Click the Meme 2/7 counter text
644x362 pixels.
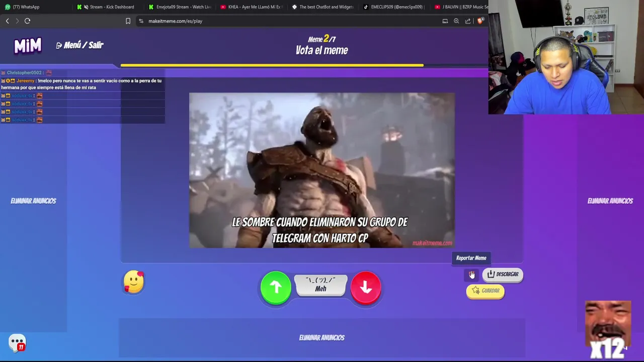(322, 39)
